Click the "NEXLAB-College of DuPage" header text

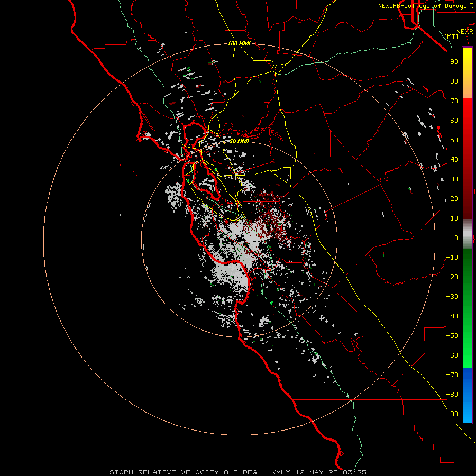point(423,6)
